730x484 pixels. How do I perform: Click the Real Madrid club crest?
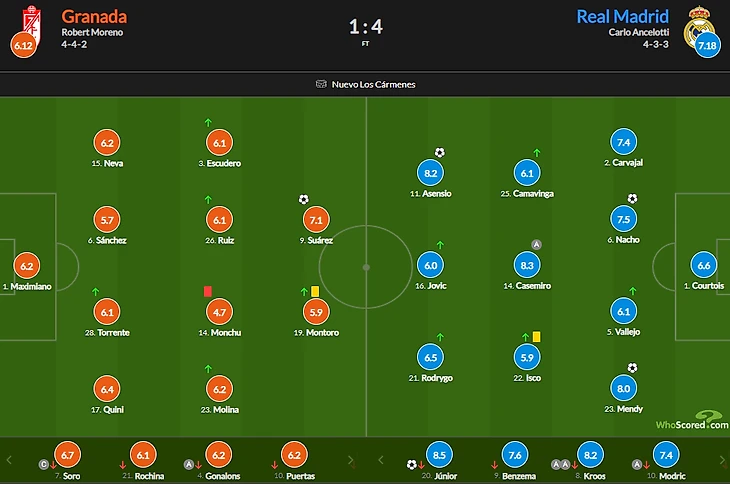coord(697,26)
